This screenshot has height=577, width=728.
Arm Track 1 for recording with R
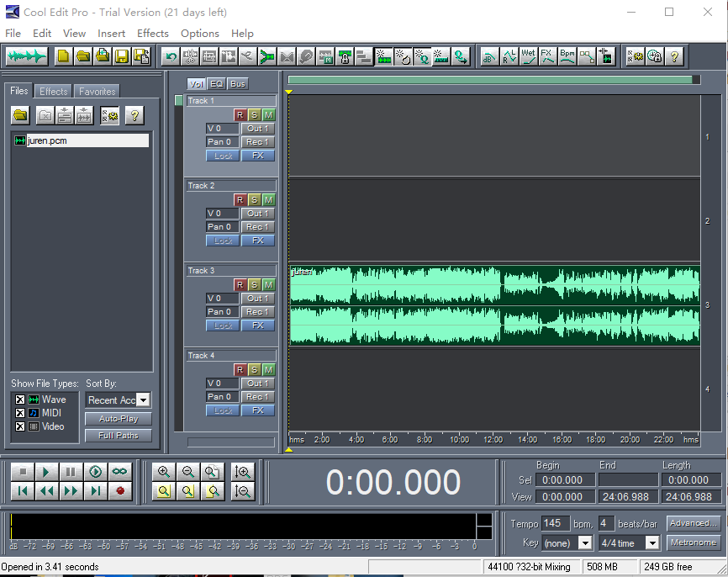coord(240,114)
